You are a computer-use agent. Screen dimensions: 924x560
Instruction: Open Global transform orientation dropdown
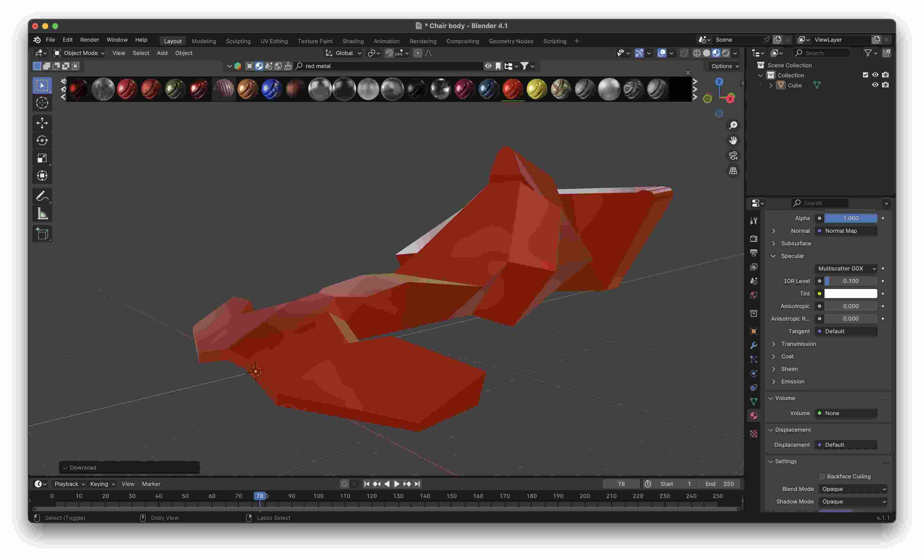[343, 53]
